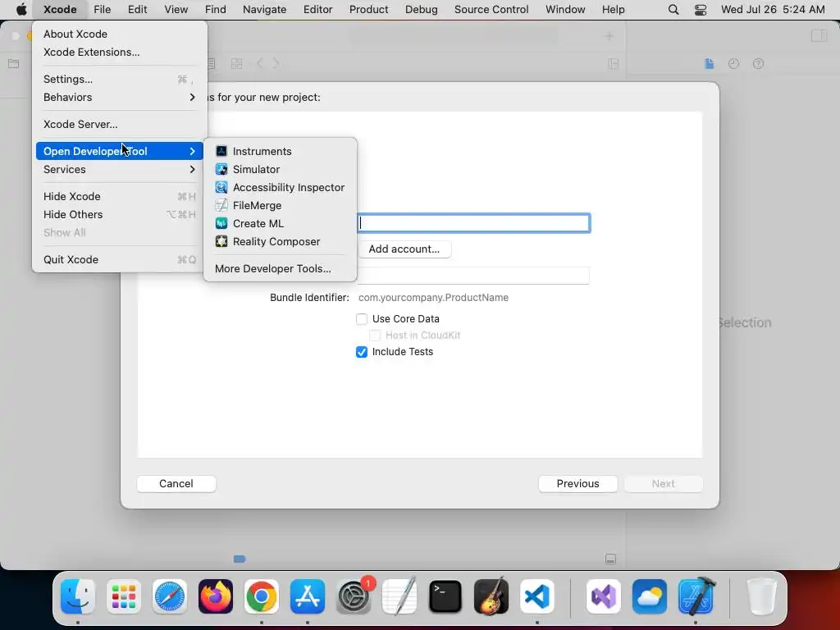Open the Product menu
The height and width of the screenshot is (630, 840).
point(368,10)
